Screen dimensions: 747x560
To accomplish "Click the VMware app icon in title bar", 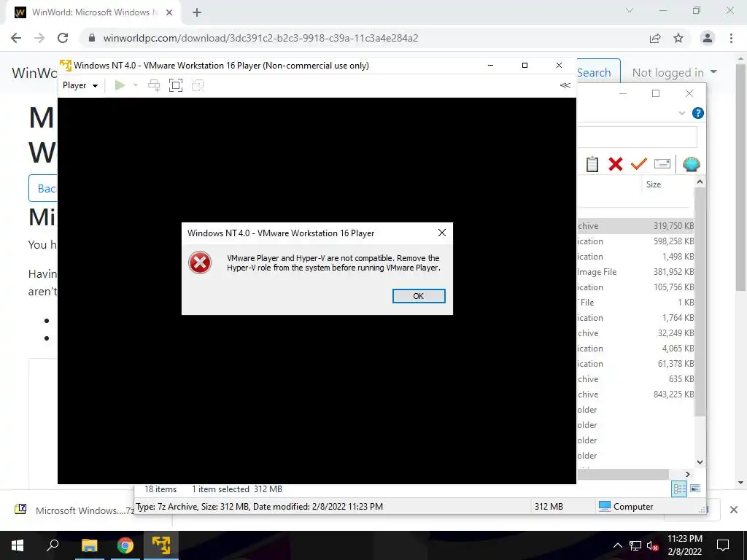I will (x=66, y=65).
